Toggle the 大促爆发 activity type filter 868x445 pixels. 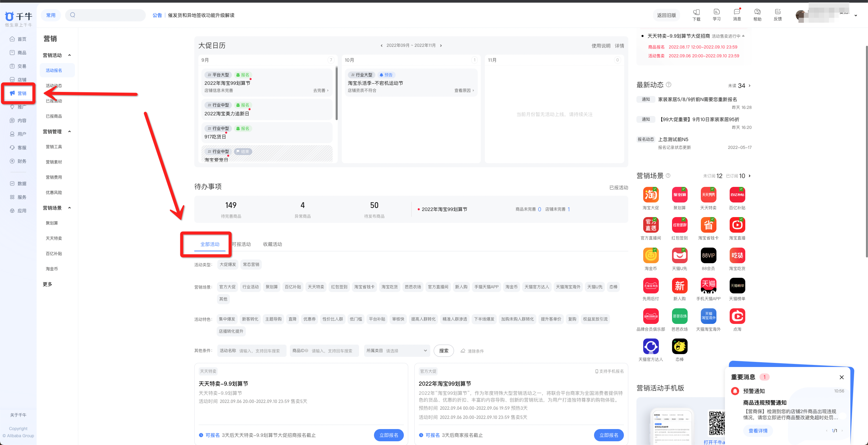coord(228,265)
